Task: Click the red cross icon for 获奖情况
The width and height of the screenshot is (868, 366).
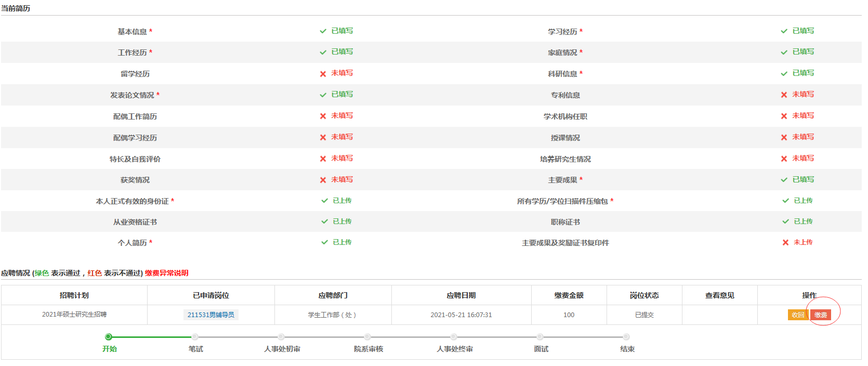Action: click(x=323, y=180)
